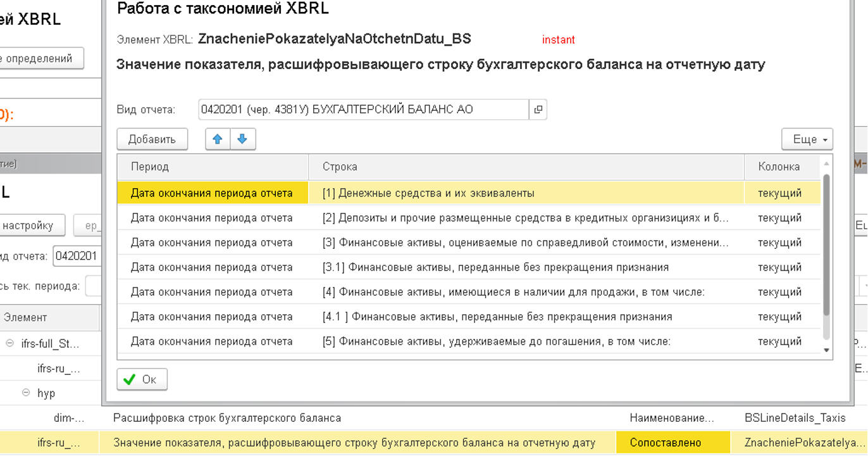Click the Вид отчета input field
Image resolution: width=868 pixels, height=456 pixels.
point(363,110)
